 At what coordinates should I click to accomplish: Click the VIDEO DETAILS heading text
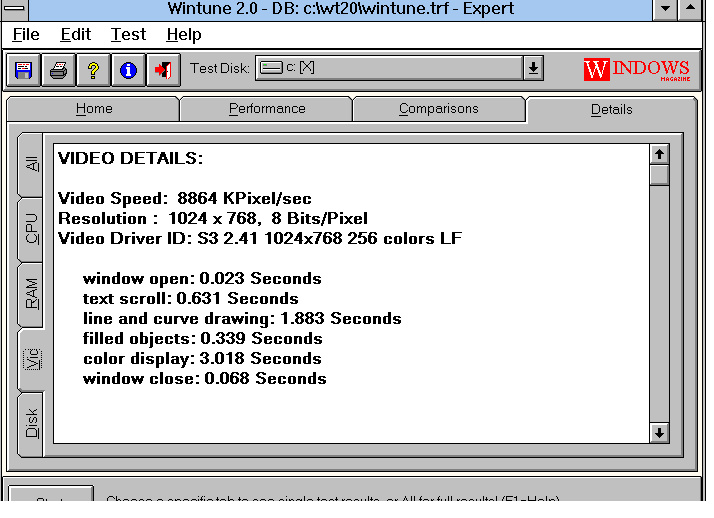(x=130, y=158)
